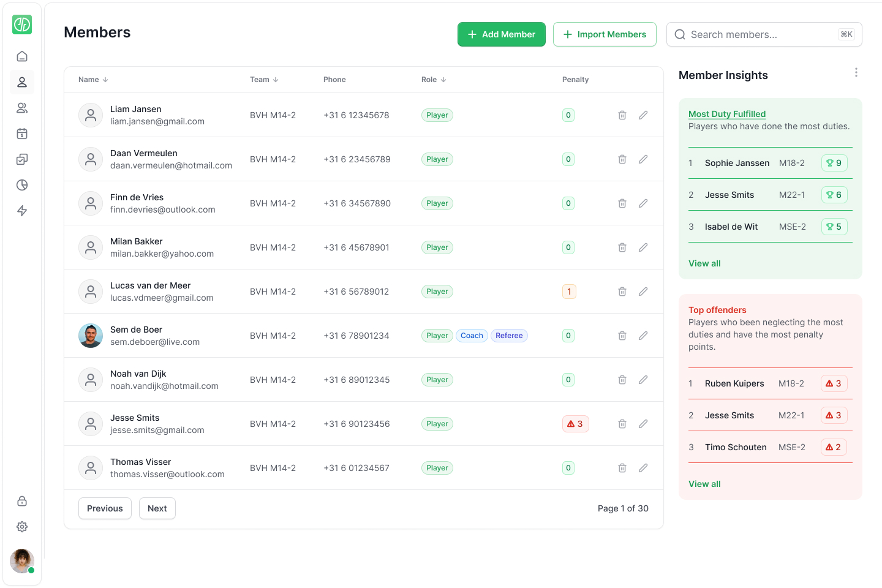
Task: Open the home icon in the sidebar
Action: (x=22, y=56)
